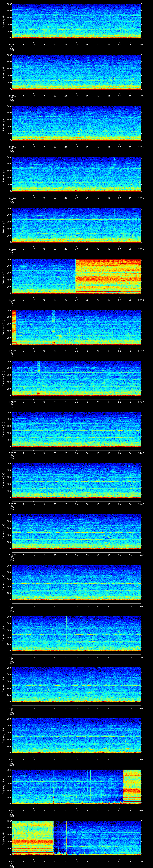The image size is (153, 868).
Task: Click the spectrogram panel starting at 8:27:00
Action: coord(76,685)
